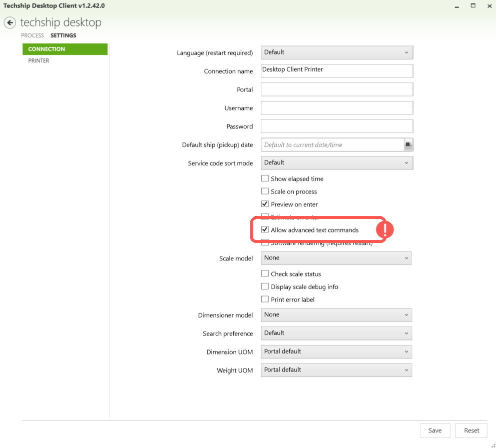The image size is (496, 448).
Task: Switch to the PROCESS tab
Action: coord(32,35)
